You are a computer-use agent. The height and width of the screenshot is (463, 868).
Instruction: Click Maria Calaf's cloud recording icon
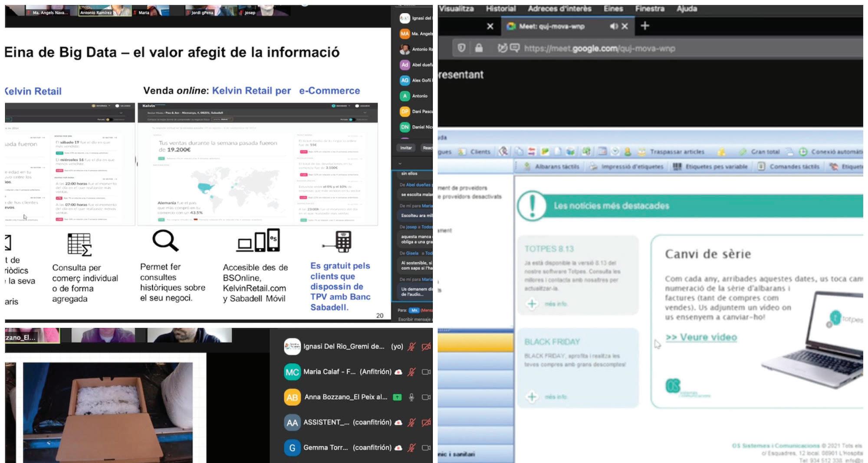398,372
